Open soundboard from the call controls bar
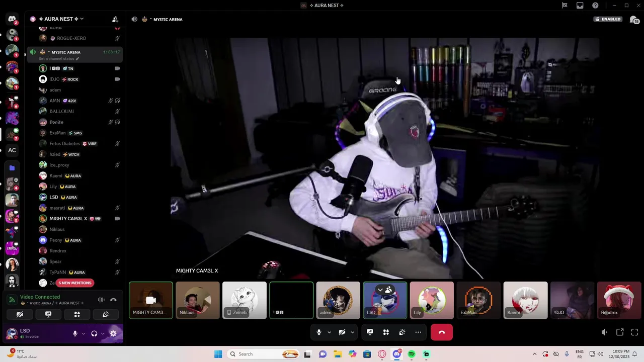This screenshot has width=644, height=362. pyautogui.click(x=402, y=332)
